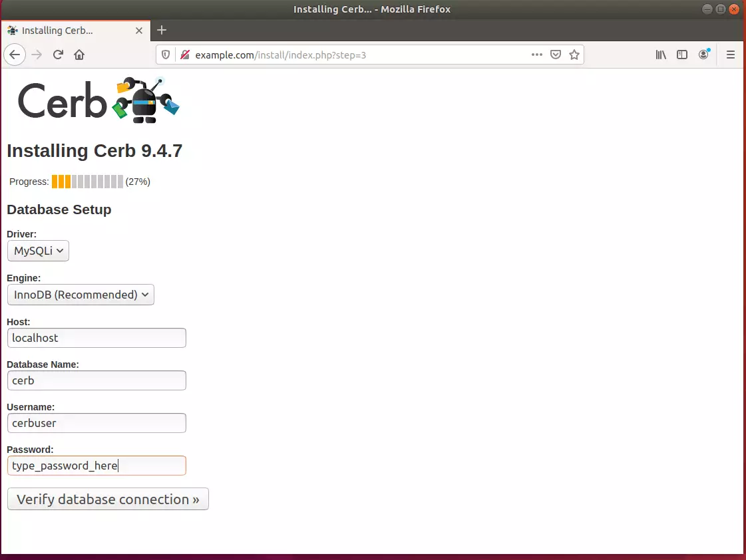The image size is (746, 560).
Task: Close the Installing Cerb tab
Action: 139,31
